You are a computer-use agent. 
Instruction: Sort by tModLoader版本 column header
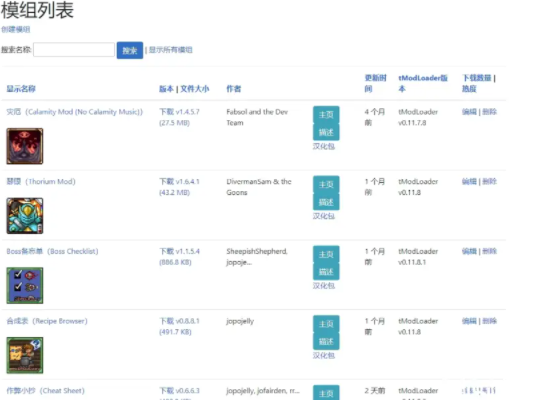coord(423,83)
